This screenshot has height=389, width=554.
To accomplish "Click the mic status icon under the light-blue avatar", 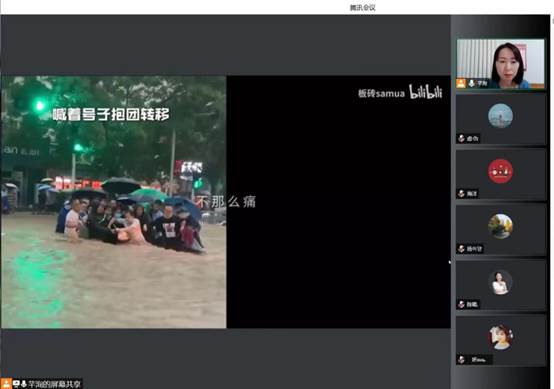I will pyautogui.click(x=461, y=138).
